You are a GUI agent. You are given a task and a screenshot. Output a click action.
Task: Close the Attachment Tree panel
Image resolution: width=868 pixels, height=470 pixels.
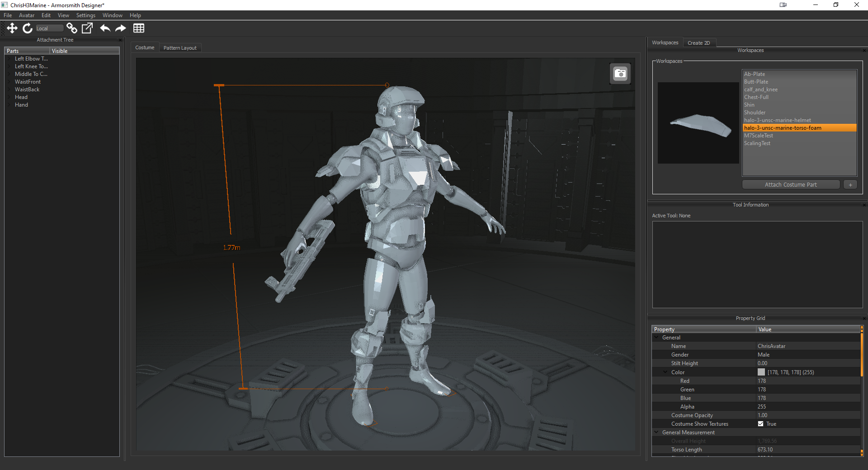(x=120, y=40)
